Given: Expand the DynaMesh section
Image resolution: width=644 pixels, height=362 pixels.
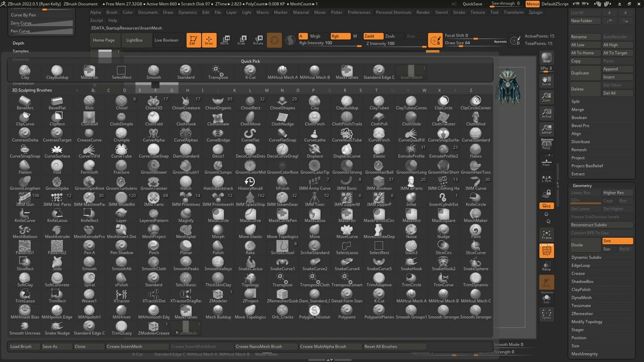Looking at the screenshot, I should click(x=582, y=298).
